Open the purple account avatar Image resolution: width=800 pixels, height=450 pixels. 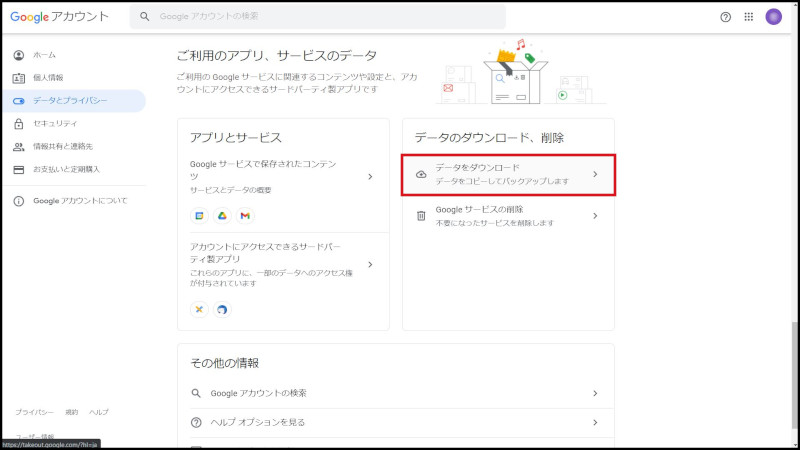click(x=774, y=17)
